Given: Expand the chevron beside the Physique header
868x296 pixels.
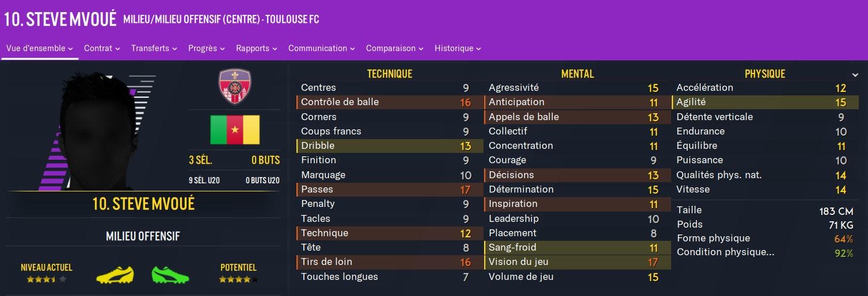Looking at the screenshot, I should (x=855, y=75).
